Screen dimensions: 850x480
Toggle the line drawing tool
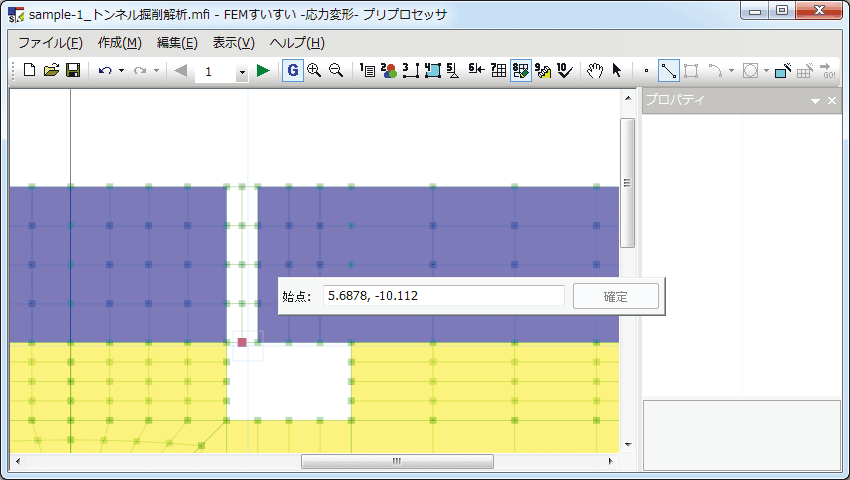(668, 71)
